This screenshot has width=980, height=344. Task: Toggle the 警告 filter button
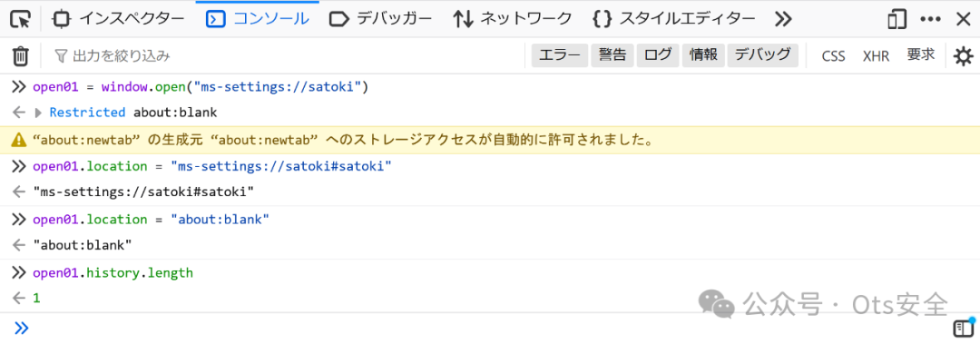point(612,55)
